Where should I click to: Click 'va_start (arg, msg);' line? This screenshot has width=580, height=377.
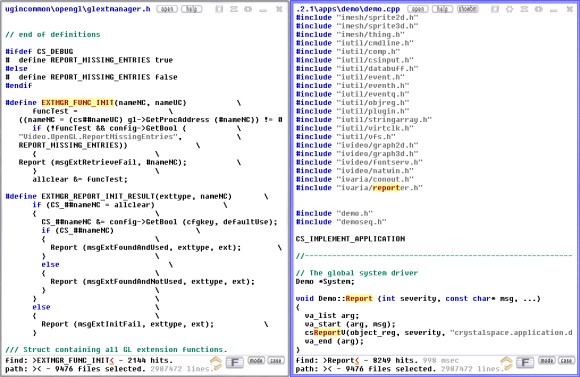click(350, 324)
